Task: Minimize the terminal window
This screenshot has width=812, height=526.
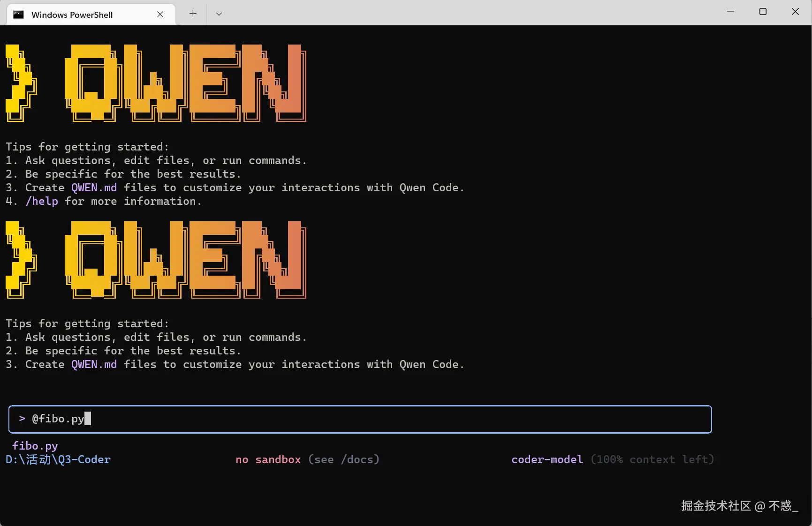Action: [730, 12]
